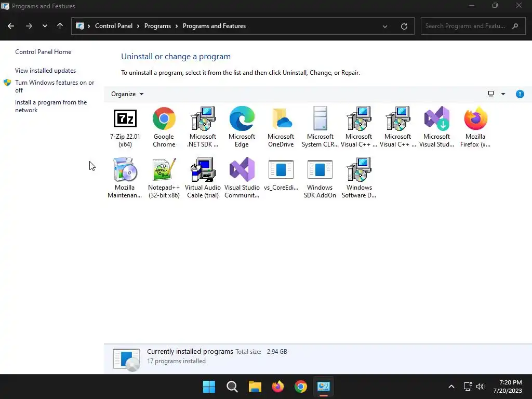Refresh the Programs and Features list
The height and width of the screenshot is (399, 532).
point(404,26)
